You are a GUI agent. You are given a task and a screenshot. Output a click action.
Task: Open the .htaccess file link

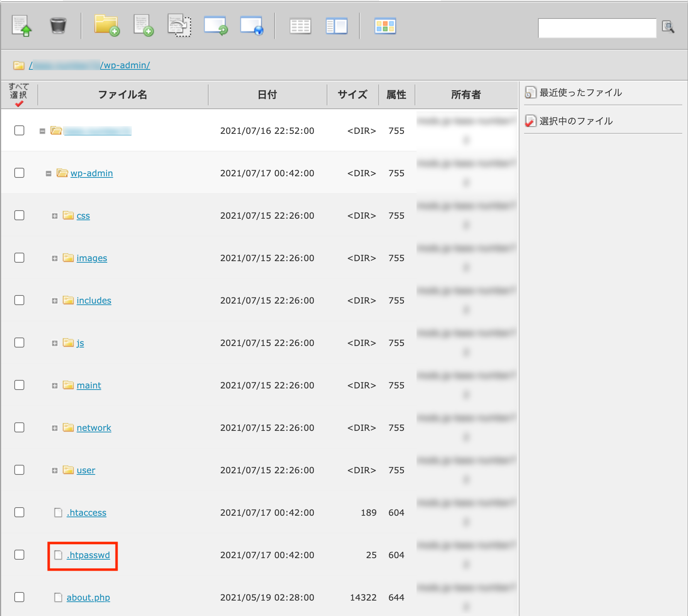[86, 513]
